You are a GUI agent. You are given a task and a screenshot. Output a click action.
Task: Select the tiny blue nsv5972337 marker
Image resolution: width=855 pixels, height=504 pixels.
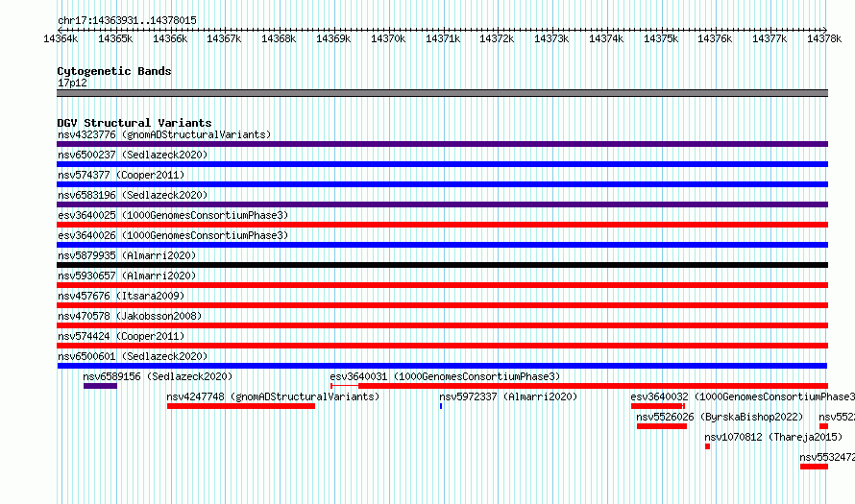(441, 406)
